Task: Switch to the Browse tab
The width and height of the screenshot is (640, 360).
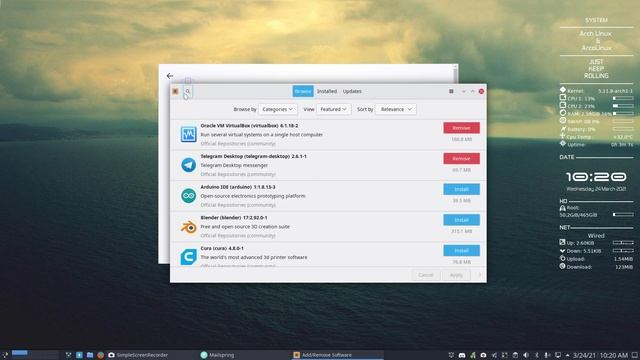Action: point(302,91)
